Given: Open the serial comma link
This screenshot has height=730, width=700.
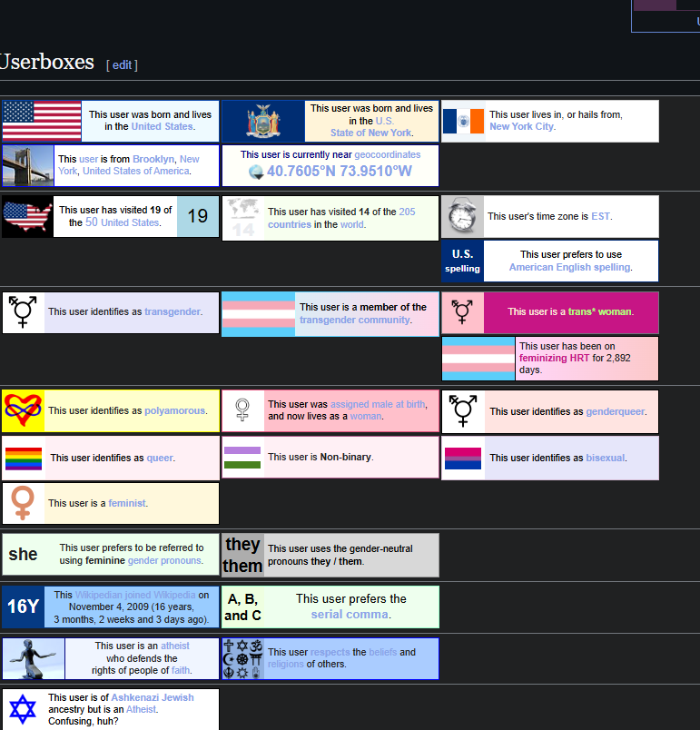Looking at the screenshot, I should pos(350,614).
